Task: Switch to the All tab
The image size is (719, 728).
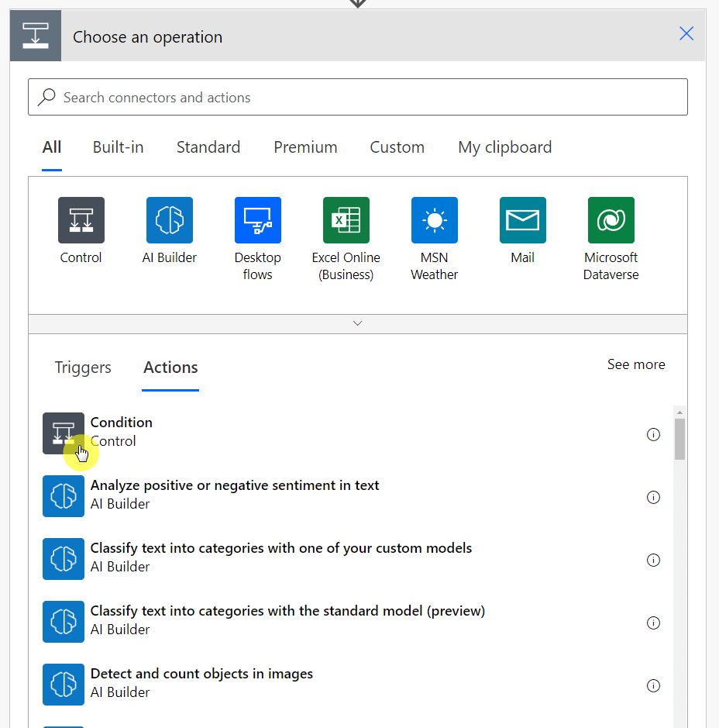Action: click(52, 147)
